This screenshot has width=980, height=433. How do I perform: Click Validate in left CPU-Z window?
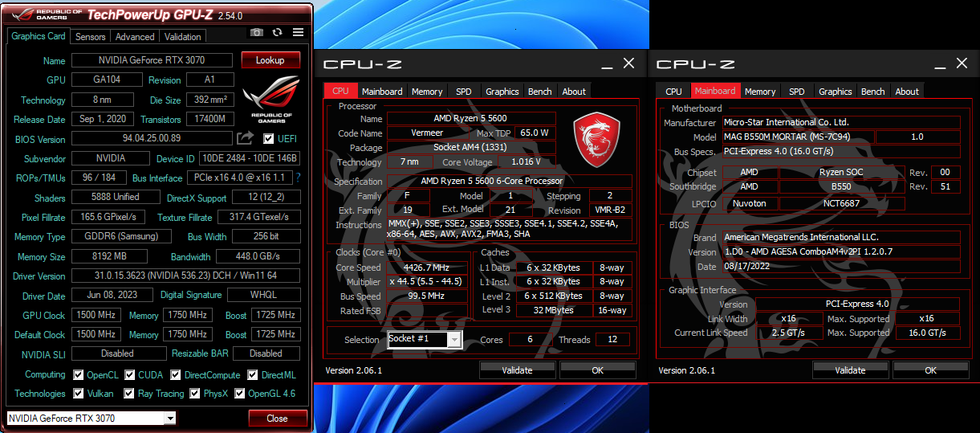tap(517, 370)
